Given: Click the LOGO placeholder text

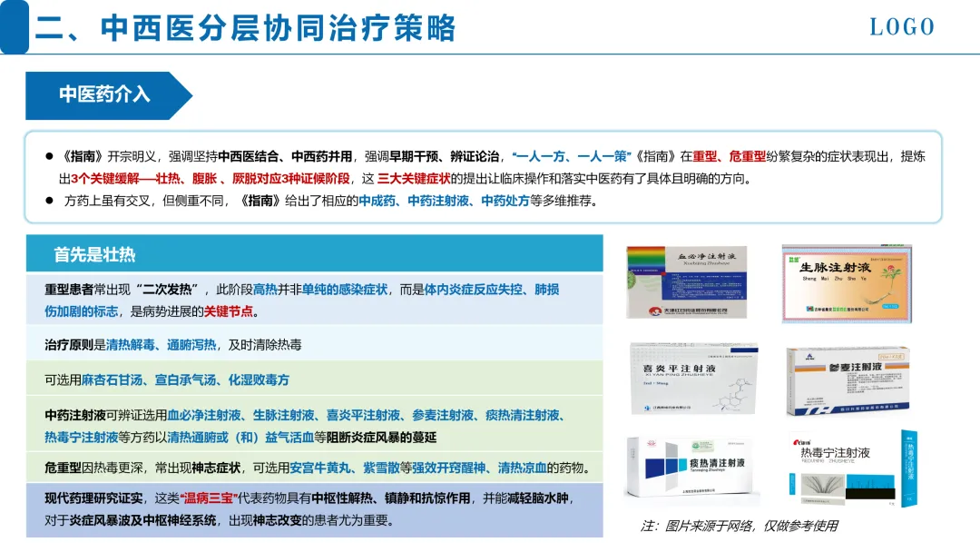Looking at the screenshot, I should [902, 27].
